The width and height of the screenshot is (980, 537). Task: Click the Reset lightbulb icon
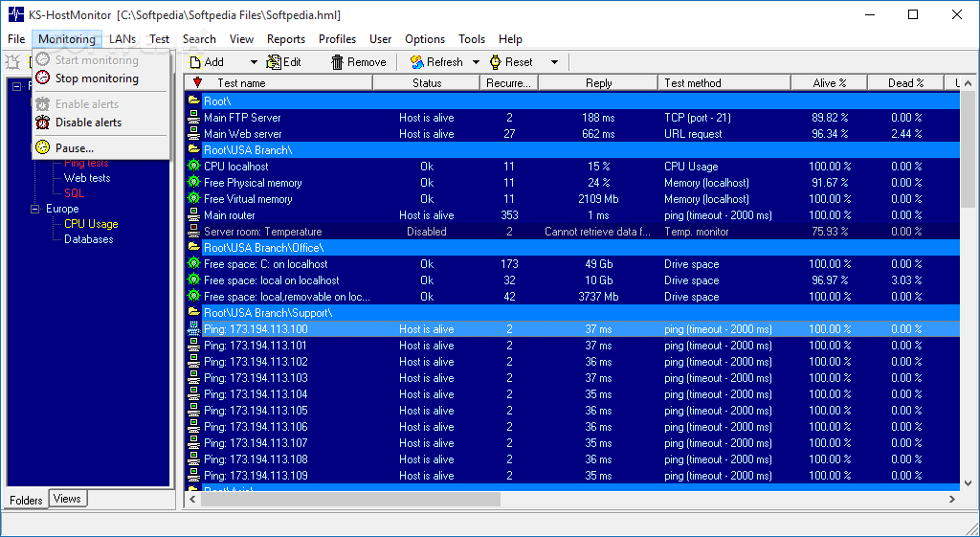click(496, 62)
